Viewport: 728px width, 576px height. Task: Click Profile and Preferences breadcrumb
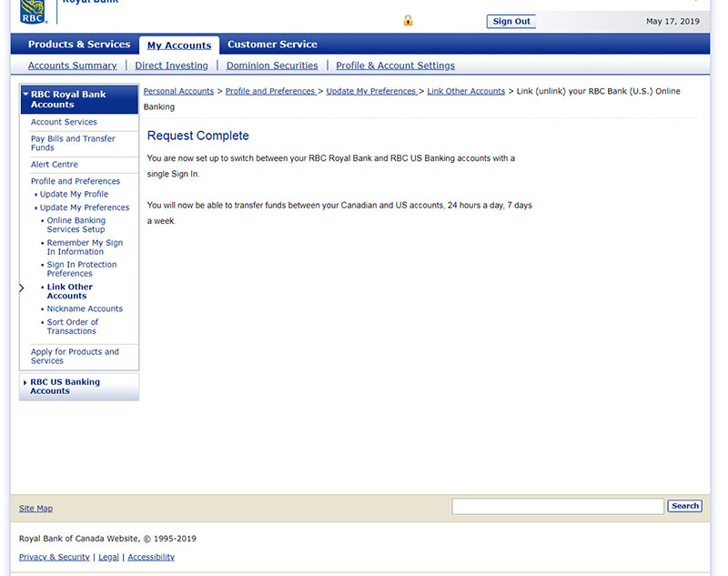pyautogui.click(x=270, y=91)
